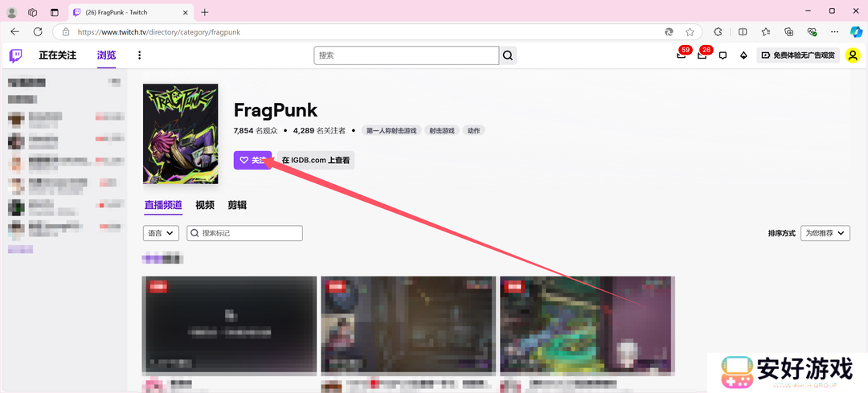Click the browser refresh icon

click(x=38, y=32)
